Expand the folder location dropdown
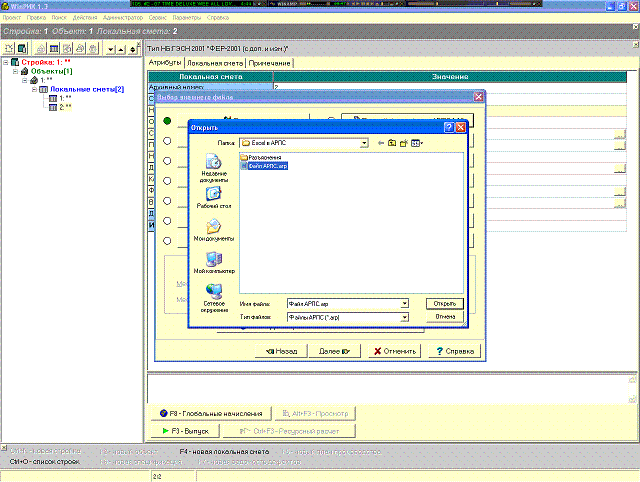 [x=364, y=144]
